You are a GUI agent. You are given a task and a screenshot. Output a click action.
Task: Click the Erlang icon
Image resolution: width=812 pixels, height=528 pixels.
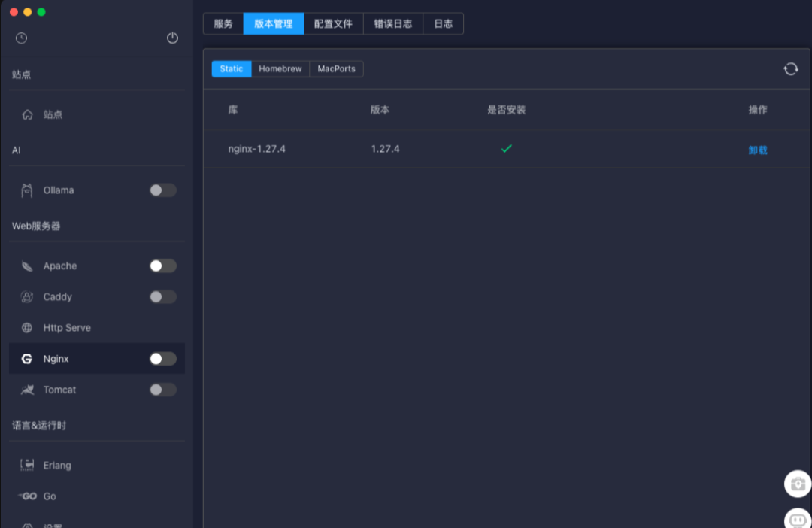27,465
